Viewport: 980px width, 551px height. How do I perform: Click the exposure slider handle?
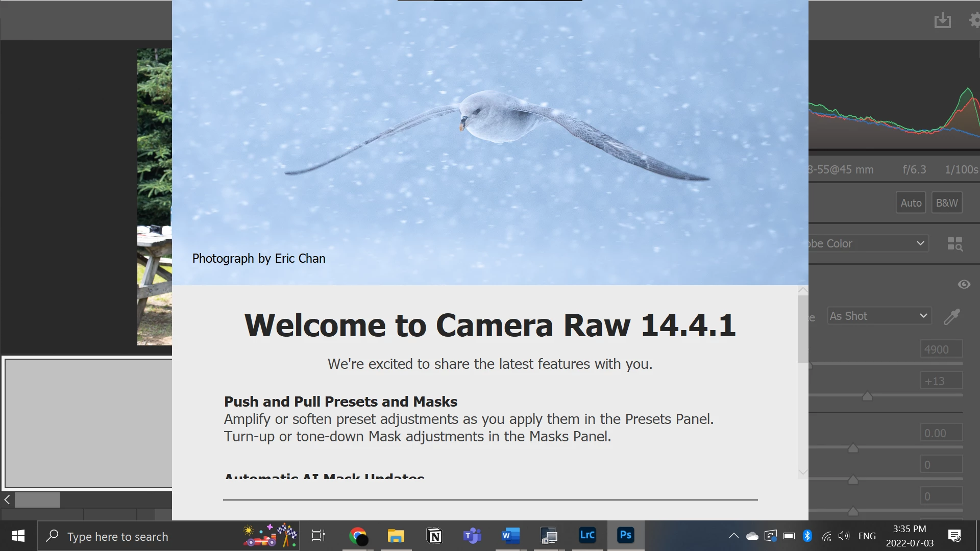pos(853,448)
